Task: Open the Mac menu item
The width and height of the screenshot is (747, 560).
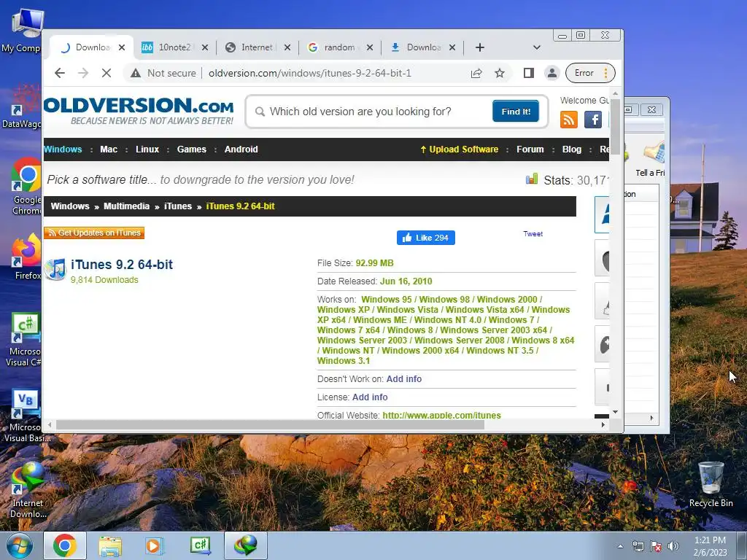Action: tap(109, 149)
